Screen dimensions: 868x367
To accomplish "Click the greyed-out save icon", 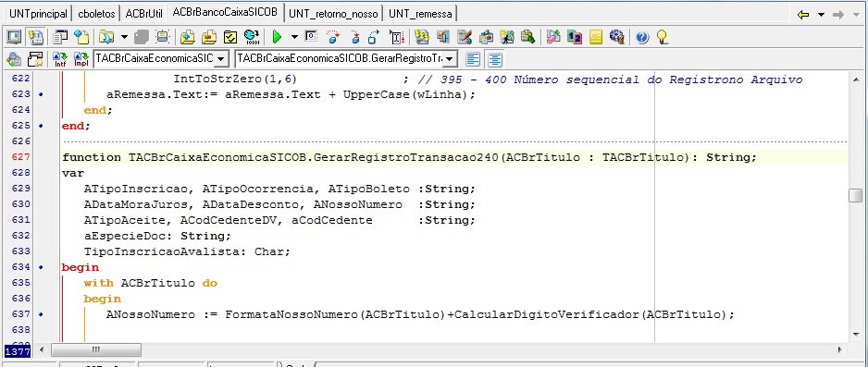I will tap(142, 37).
